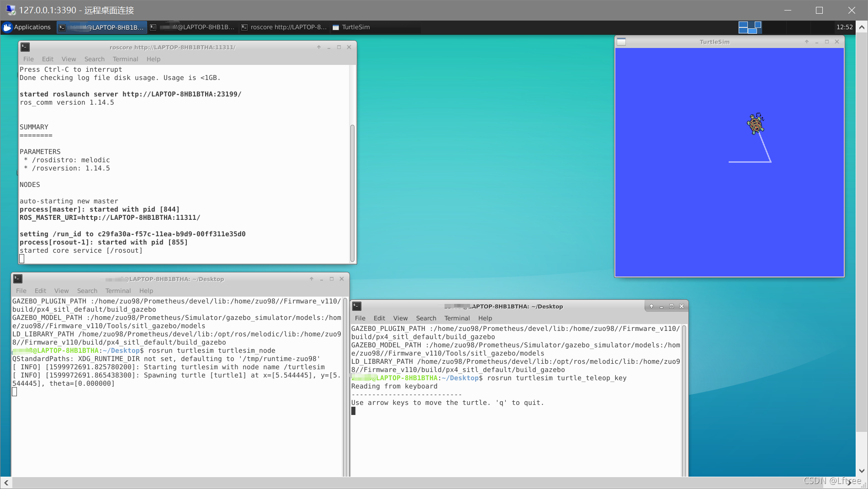Click roscore window keep-above arrow icon

(319, 47)
